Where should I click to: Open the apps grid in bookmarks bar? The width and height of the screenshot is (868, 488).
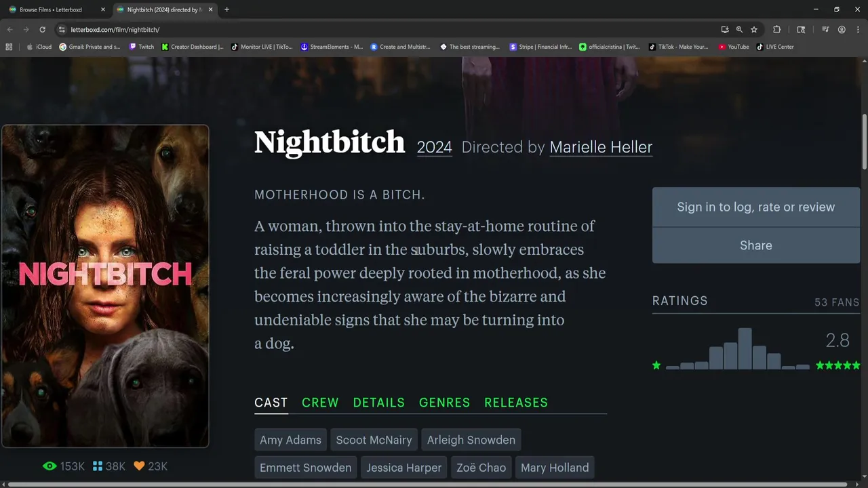9,47
